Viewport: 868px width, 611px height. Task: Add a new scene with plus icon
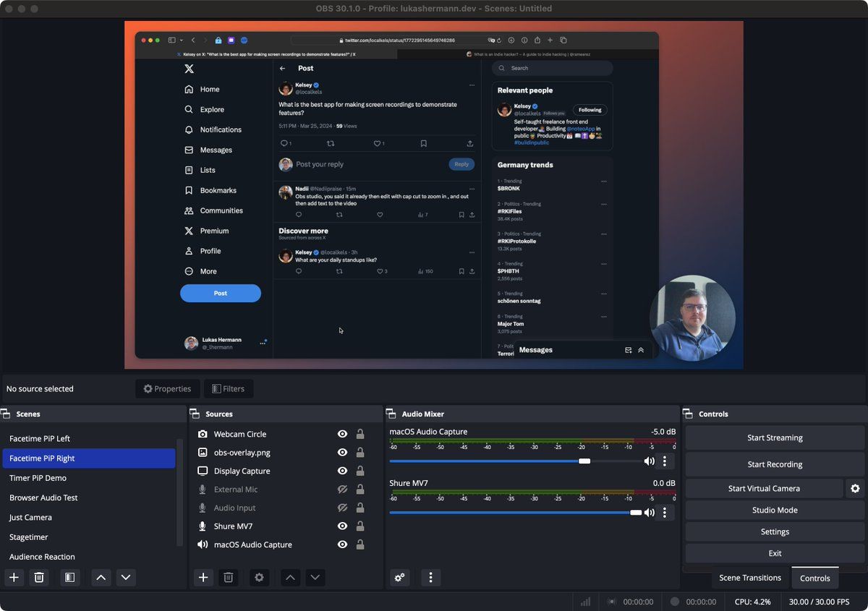[x=14, y=577]
